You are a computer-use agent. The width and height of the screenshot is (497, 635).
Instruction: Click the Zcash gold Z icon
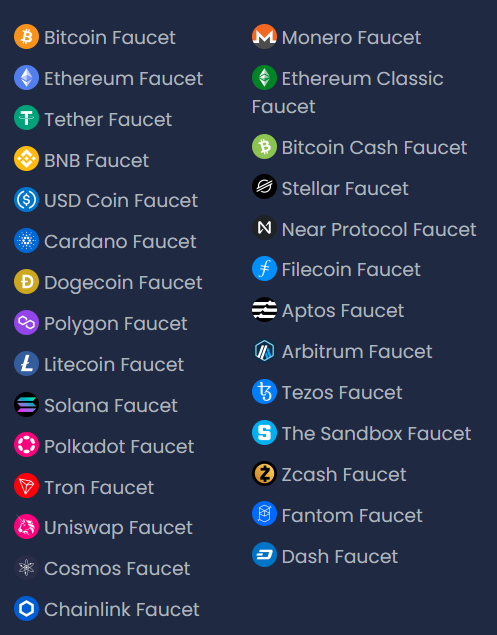[264, 473]
